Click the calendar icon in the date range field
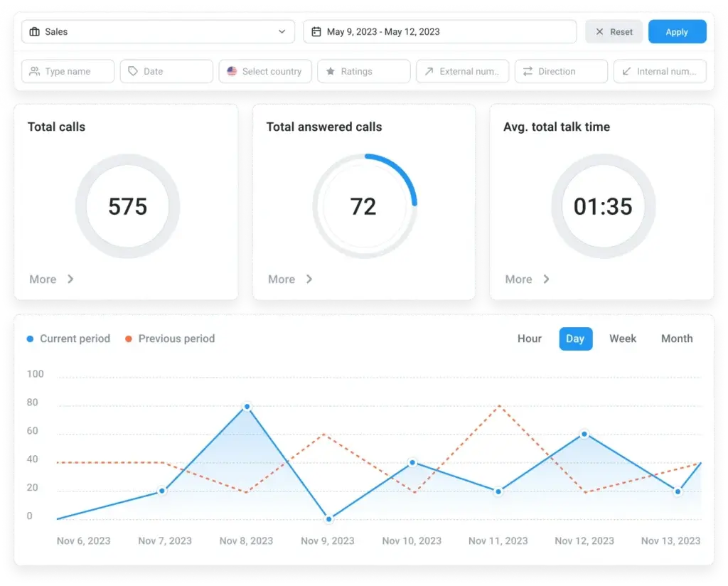 (x=318, y=31)
